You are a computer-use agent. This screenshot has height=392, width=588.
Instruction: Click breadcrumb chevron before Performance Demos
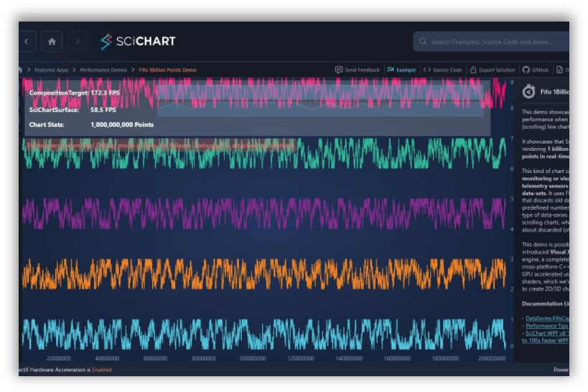coord(74,70)
